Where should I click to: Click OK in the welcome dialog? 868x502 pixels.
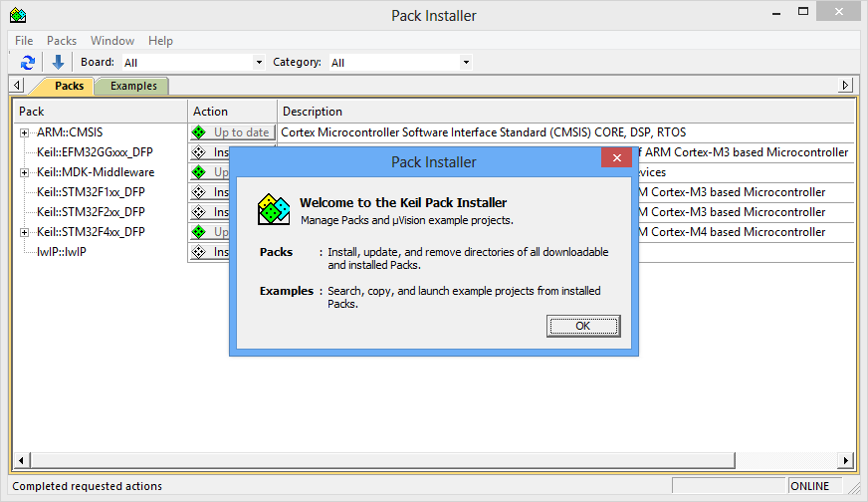click(x=583, y=326)
